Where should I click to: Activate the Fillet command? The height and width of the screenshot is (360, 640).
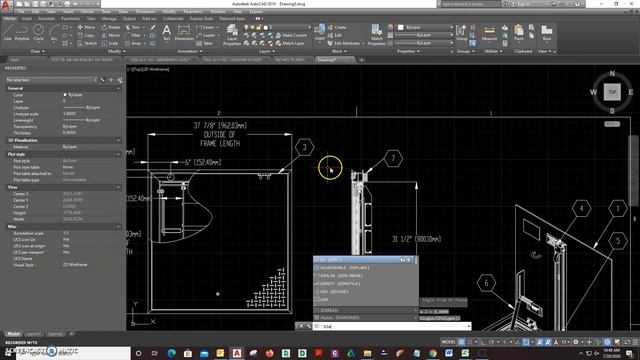(133, 35)
